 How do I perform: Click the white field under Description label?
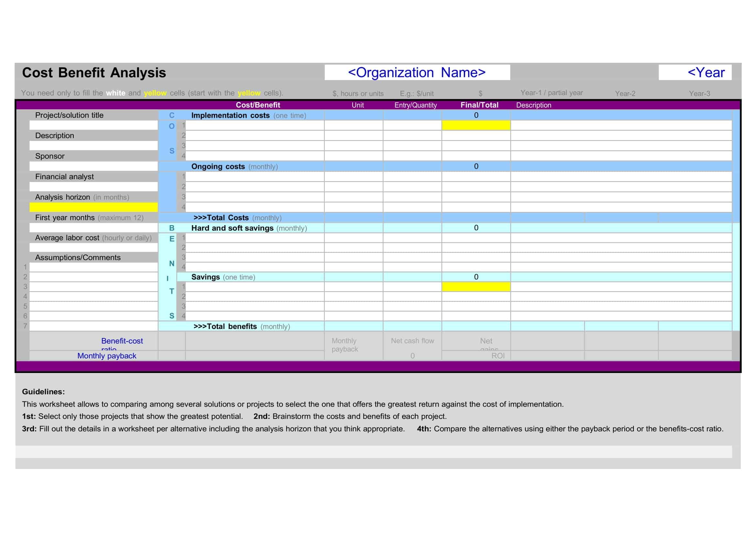coord(93,146)
